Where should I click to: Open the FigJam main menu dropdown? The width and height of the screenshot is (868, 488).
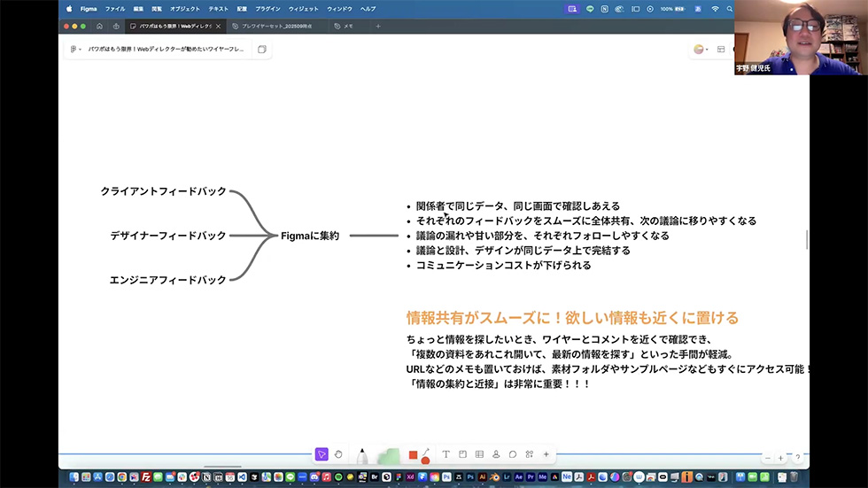click(75, 50)
